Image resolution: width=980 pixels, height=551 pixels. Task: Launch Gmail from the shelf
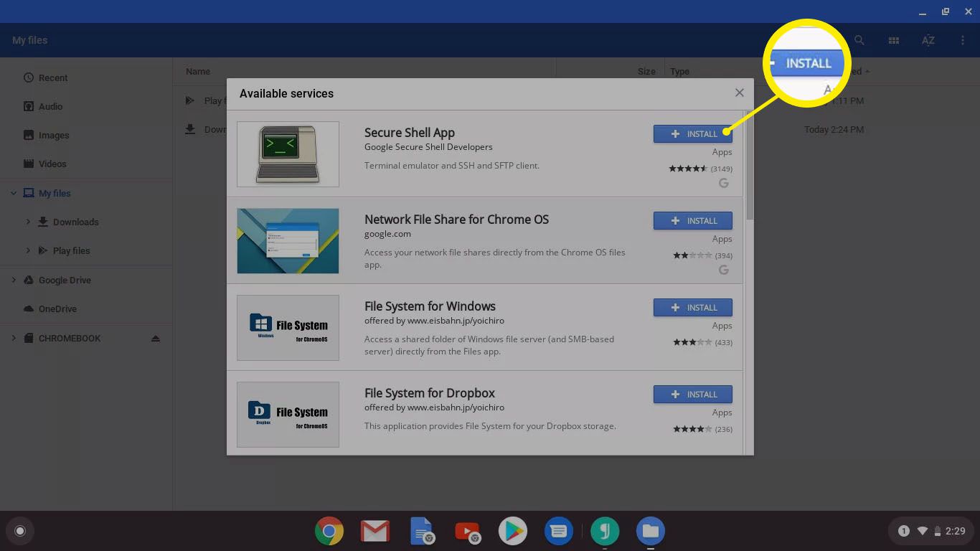coord(375,532)
